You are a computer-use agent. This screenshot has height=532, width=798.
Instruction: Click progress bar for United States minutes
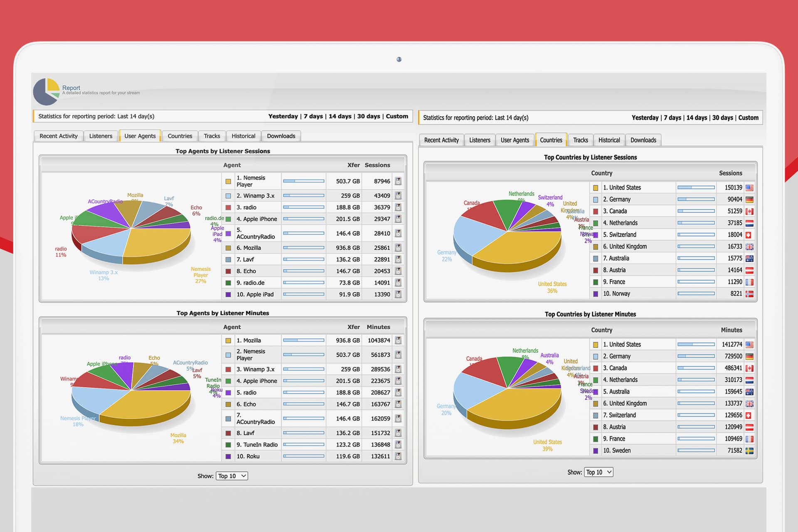tap(696, 345)
